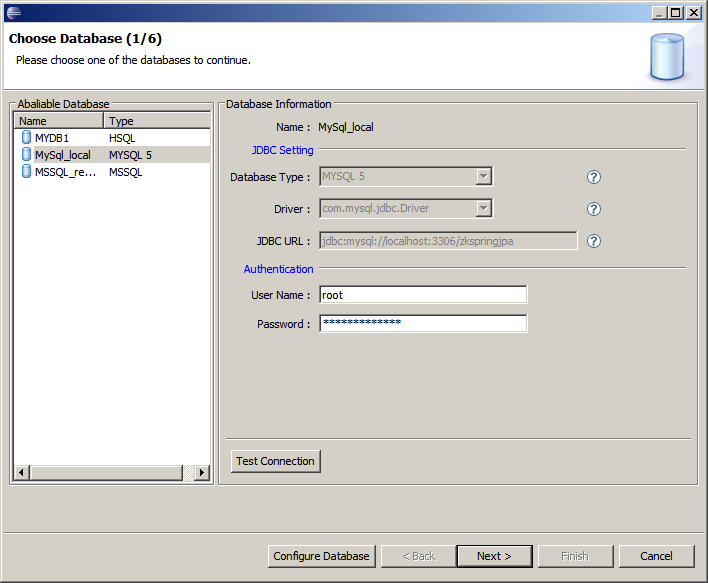Open help icon next to Driver
Viewport: 708px width, 583px height.
point(593,209)
